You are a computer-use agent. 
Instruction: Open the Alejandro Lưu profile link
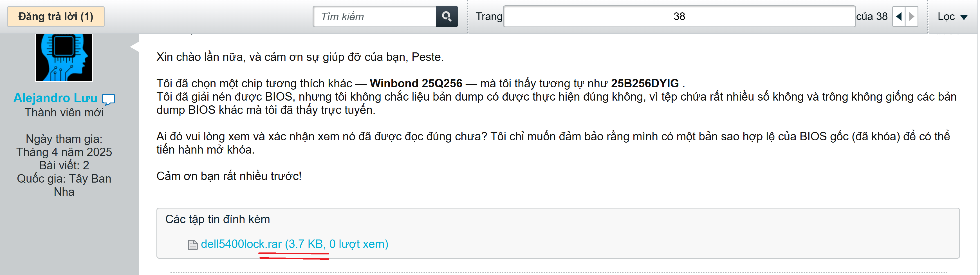pos(55,98)
